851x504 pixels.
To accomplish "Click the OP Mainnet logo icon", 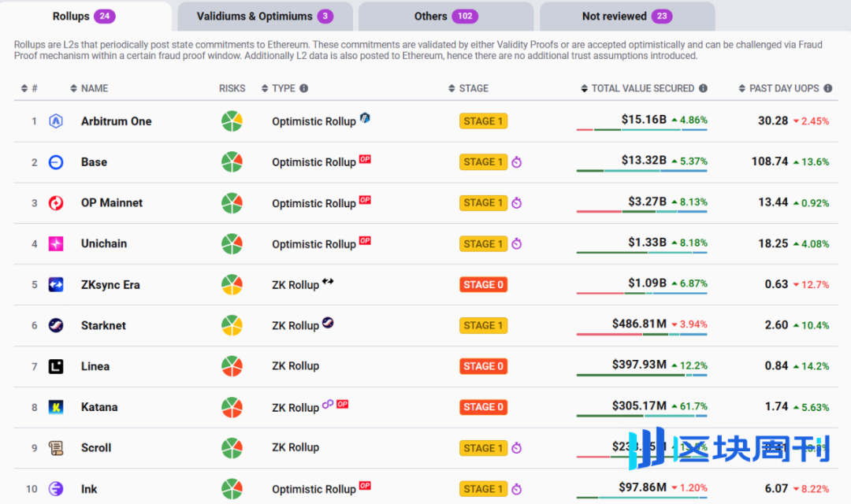I will 56,203.
